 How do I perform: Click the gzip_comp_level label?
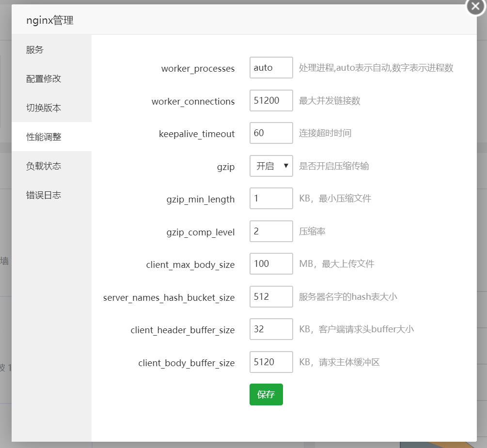click(x=200, y=232)
